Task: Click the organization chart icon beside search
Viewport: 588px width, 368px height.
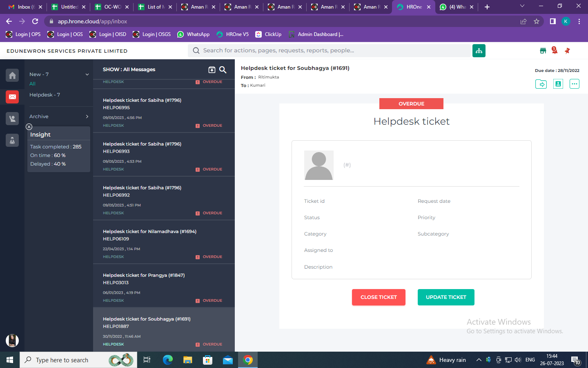Action: point(479,51)
